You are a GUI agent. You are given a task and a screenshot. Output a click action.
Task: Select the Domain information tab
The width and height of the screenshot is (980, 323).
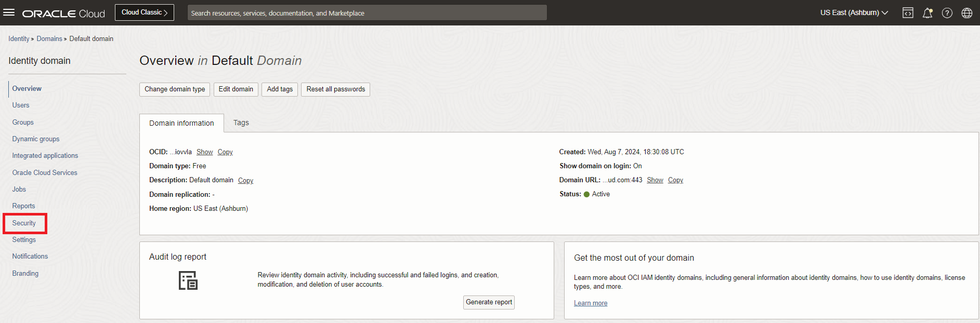pos(181,123)
